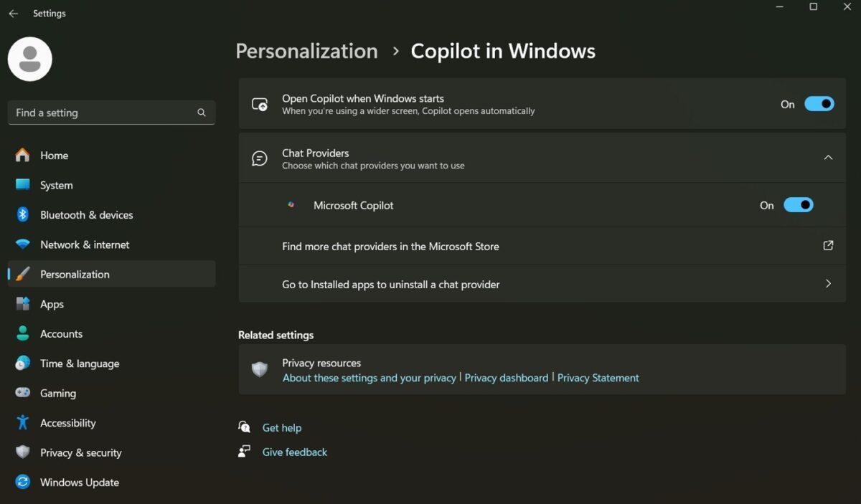Screen dimensions: 861x504
Task: Open the Apps settings page
Action: tap(52, 304)
